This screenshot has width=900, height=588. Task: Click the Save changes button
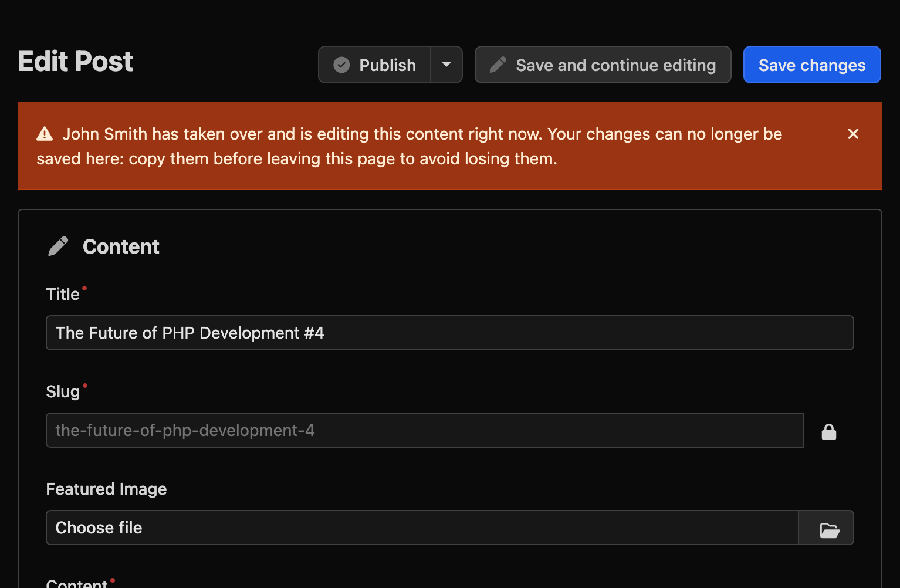[x=812, y=65]
